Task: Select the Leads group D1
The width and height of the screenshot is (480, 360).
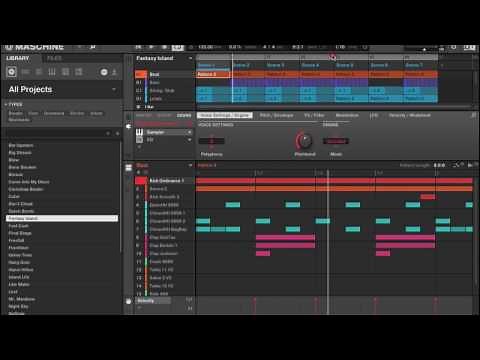Action: point(164,99)
